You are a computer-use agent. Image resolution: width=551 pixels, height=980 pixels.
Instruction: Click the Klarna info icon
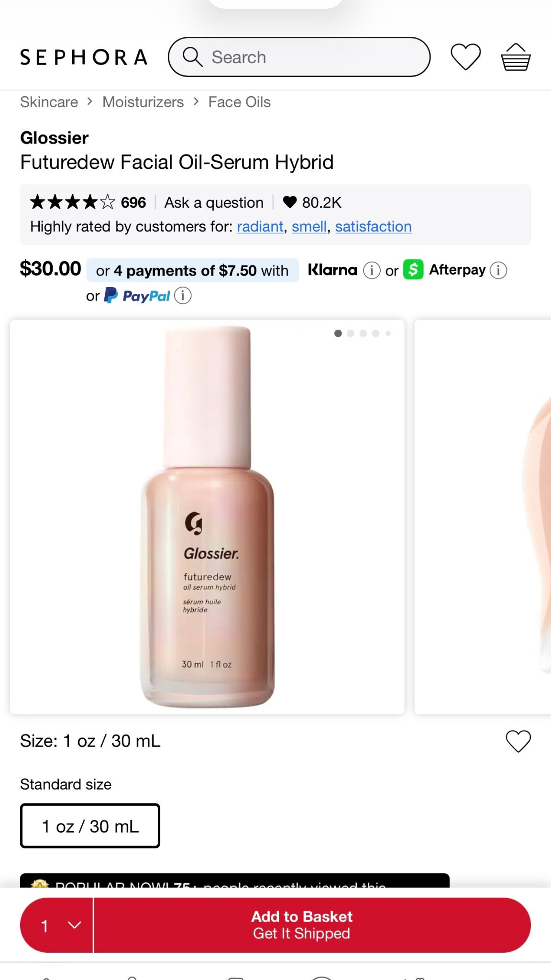point(372,270)
